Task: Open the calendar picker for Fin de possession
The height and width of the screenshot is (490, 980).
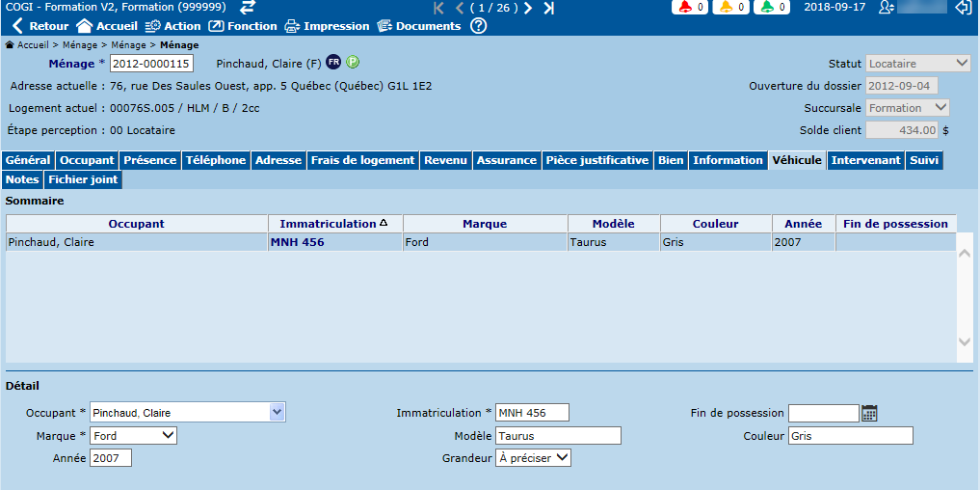Action: pos(869,413)
